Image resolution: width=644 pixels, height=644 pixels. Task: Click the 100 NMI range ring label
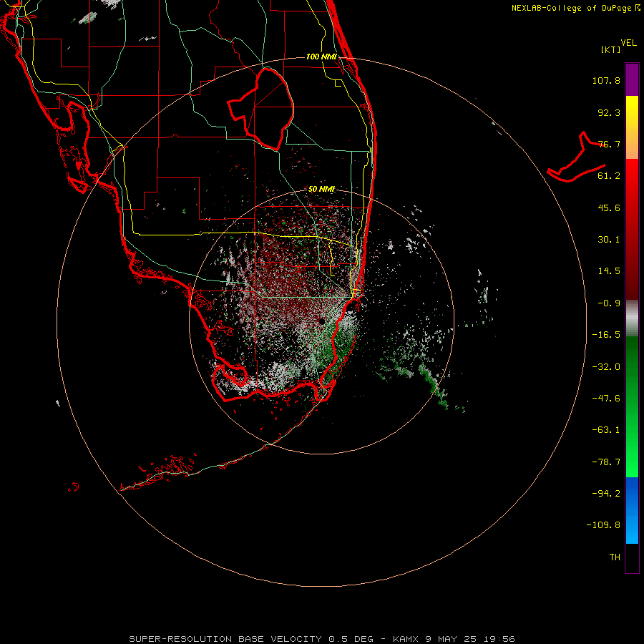[x=321, y=57]
